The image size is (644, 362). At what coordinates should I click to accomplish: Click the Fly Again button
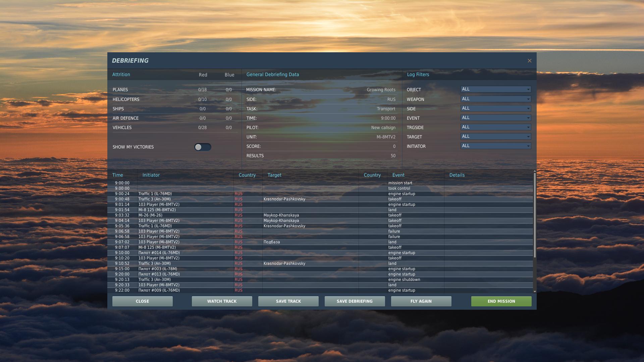[x=421, y=301]
